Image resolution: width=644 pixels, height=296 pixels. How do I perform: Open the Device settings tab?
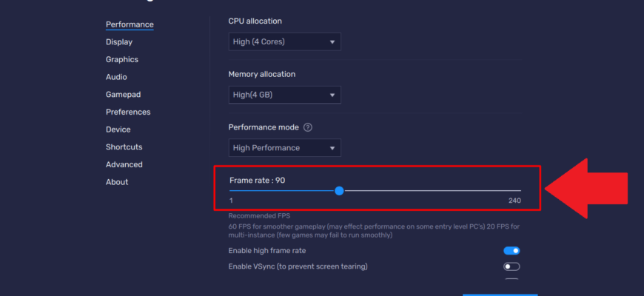click(x=118, y=129)
